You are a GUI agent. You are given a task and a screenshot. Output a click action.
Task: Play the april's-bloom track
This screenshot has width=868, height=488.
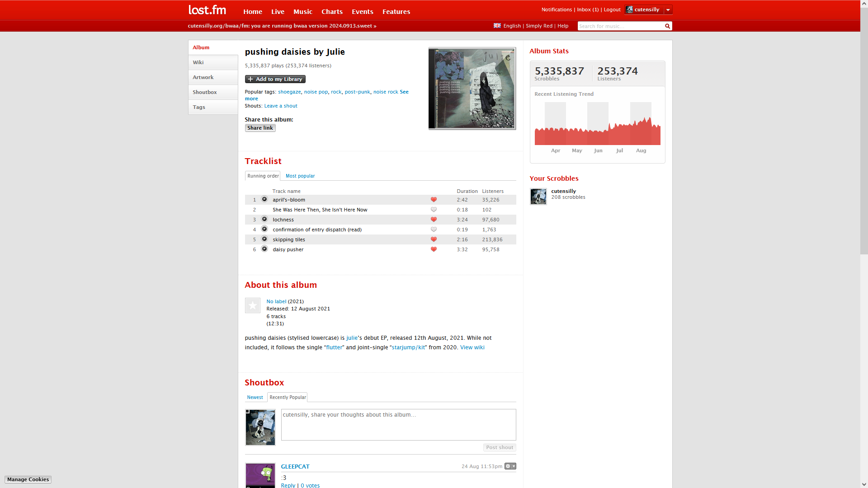pos(264,199)
